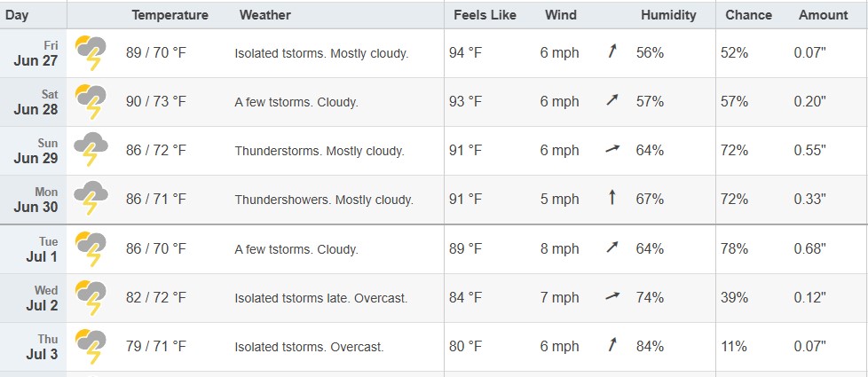Click the Sun Jun 29 storm cloud icon

91,150
